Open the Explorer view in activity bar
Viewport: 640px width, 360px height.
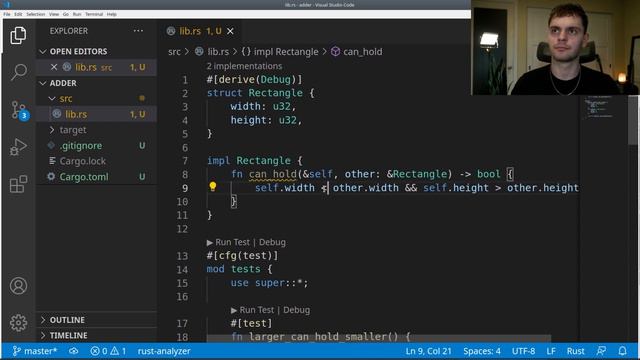[x=18, y=36]
